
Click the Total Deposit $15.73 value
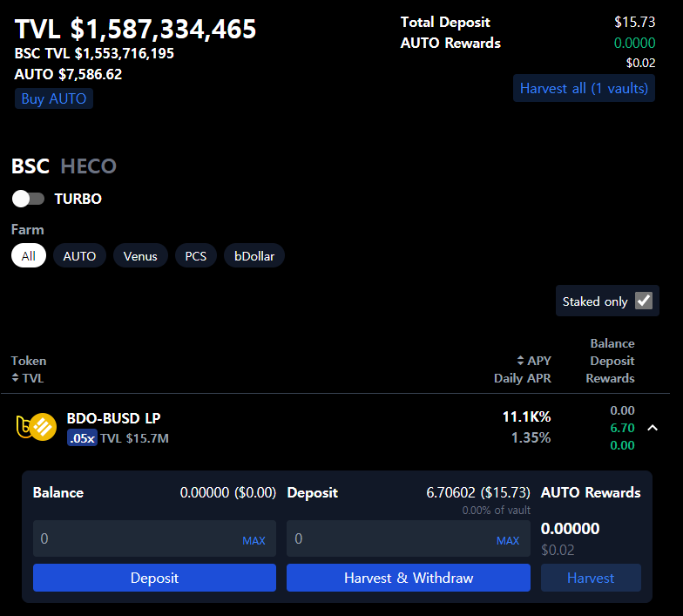(634, 22)
